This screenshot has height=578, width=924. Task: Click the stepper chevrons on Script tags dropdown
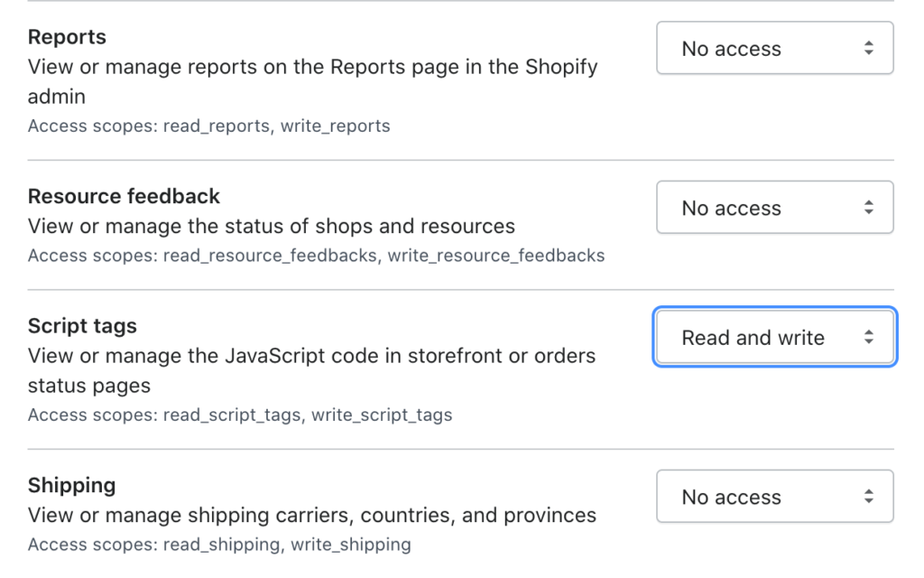867,337
